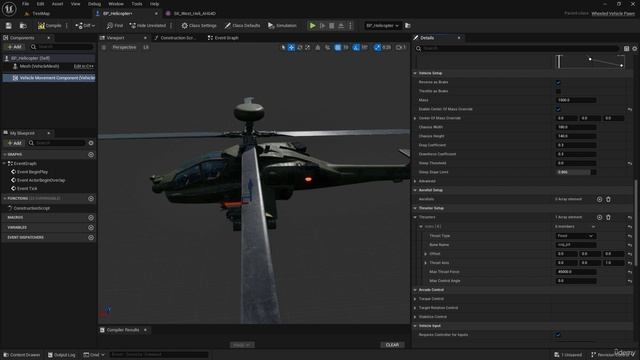Add a component with the Components Add button
This screenshot has height=360, width=640.
click(x=14, y=47)
